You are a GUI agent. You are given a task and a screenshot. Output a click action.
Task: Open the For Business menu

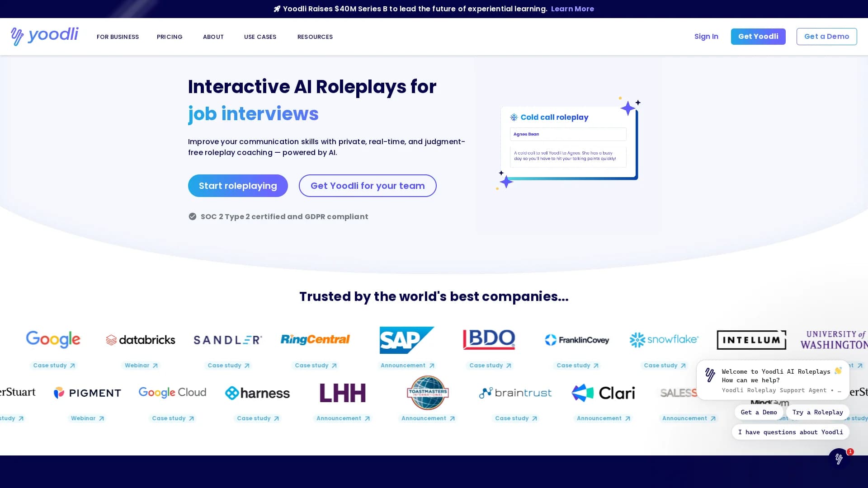[118, 37]
